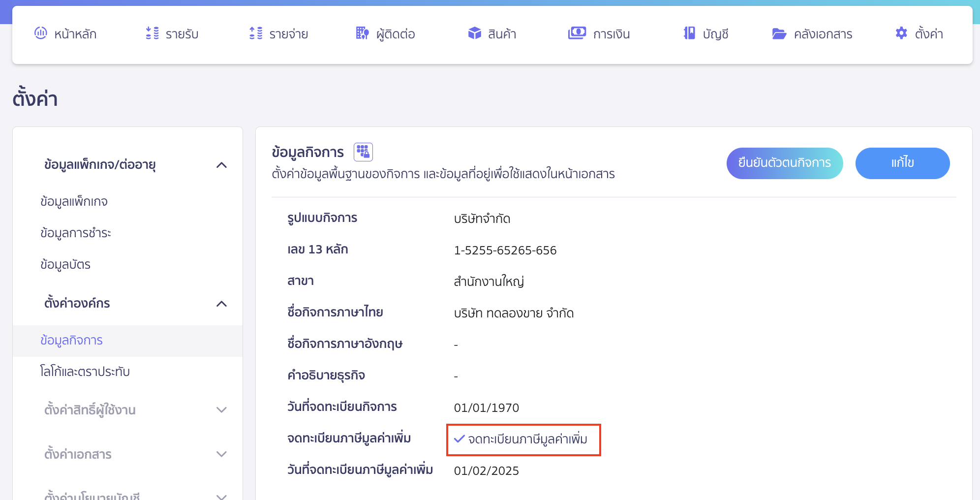Open โลโก้และตราประทับ settings page
980x500 pixels.
pyautogui.click(x=85, y=372)
